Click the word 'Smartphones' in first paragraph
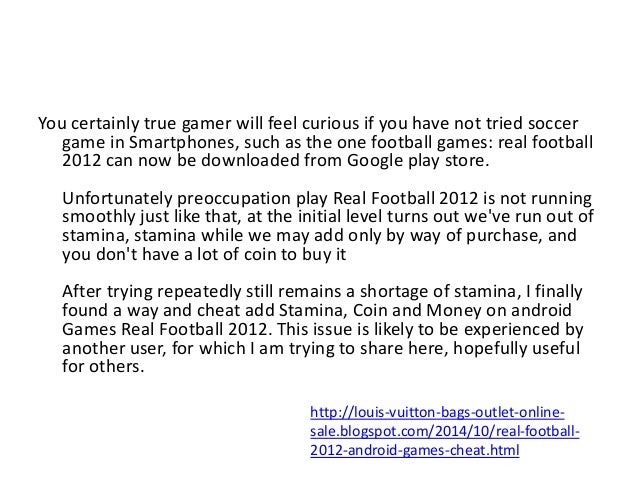 click(x=182, y=143)
